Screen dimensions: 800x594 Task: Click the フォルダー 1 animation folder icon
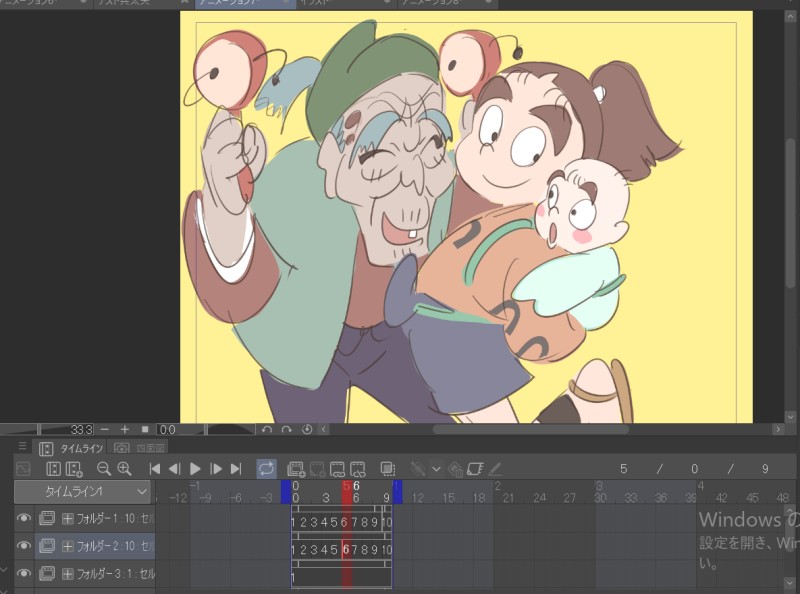[x=47, y=518]
